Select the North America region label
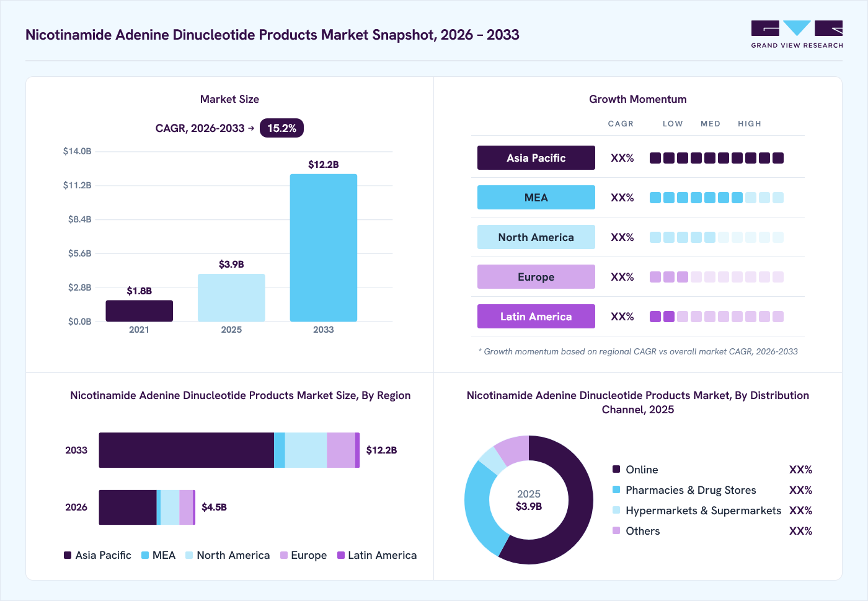Image resolution: width=868 pixels, height=601 pixels. (536, 237)
